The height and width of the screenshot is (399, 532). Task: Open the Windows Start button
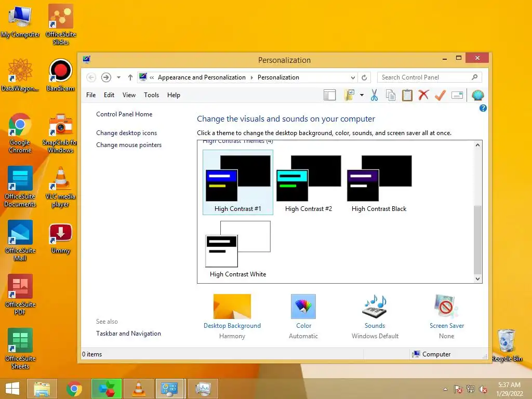(x=12, y=389)
